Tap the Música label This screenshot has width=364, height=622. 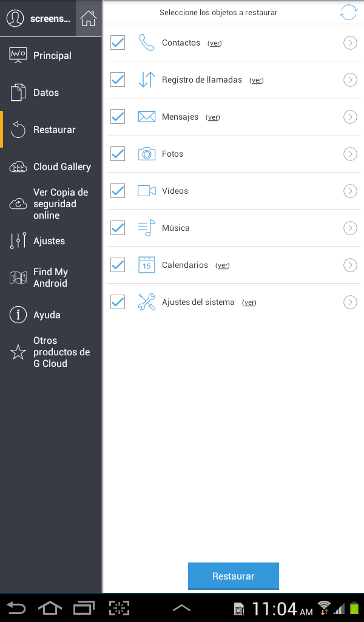[175, 228]
